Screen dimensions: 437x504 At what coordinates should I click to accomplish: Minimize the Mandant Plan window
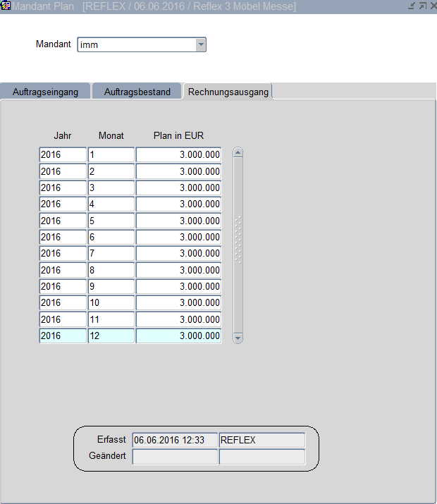coord(411,6)
